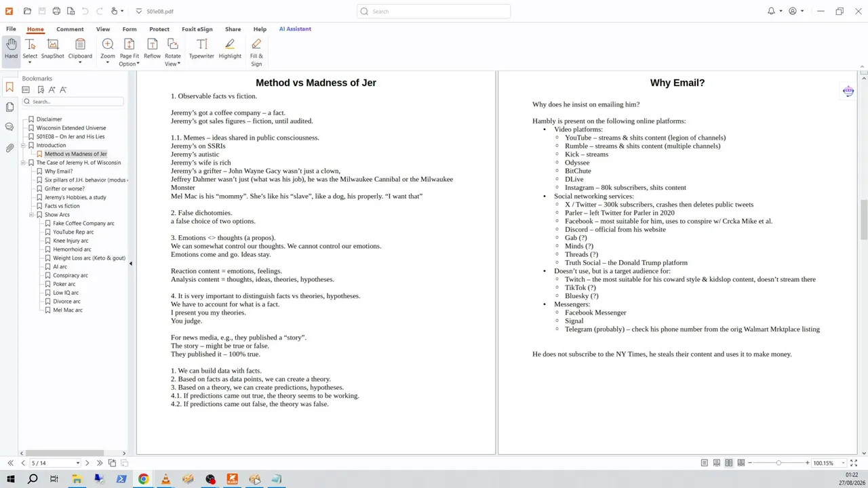Go to the previous page
The image size is (868, 488).
(23, 463)
